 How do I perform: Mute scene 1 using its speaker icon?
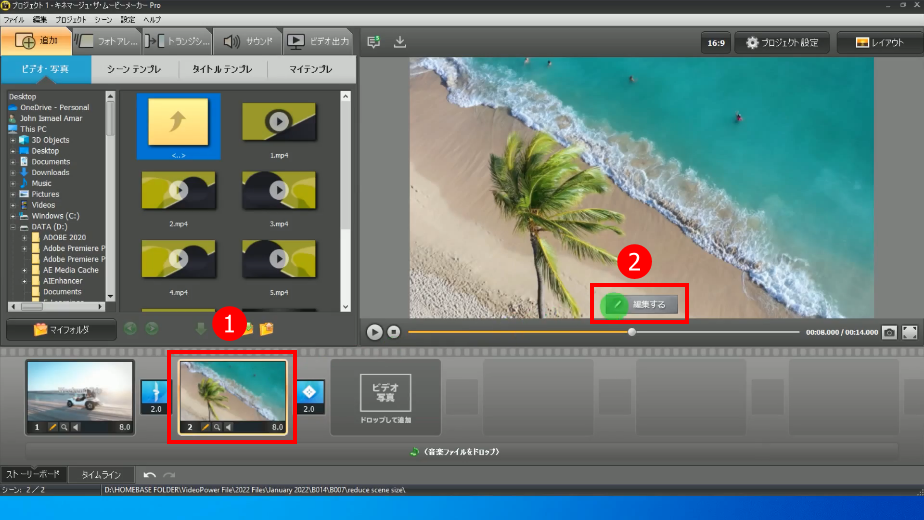77,427
